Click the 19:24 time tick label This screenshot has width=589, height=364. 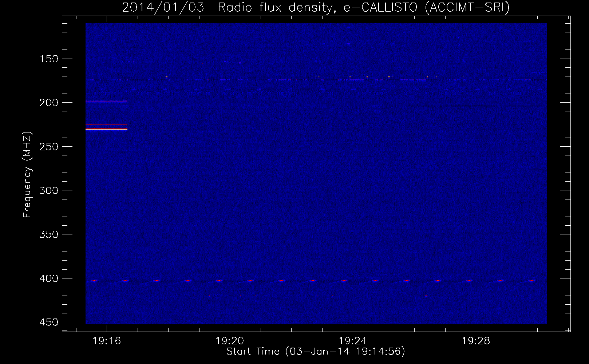[x=353, y=341]
